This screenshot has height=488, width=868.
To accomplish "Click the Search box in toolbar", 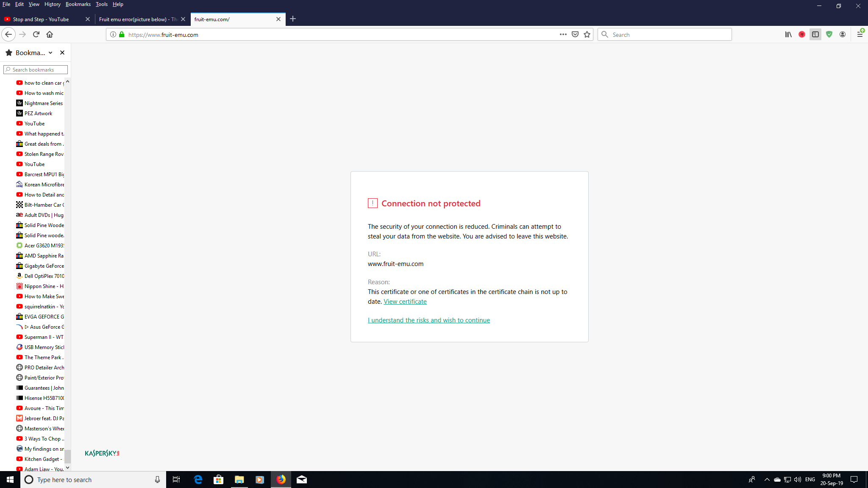I will pos(665,34).
